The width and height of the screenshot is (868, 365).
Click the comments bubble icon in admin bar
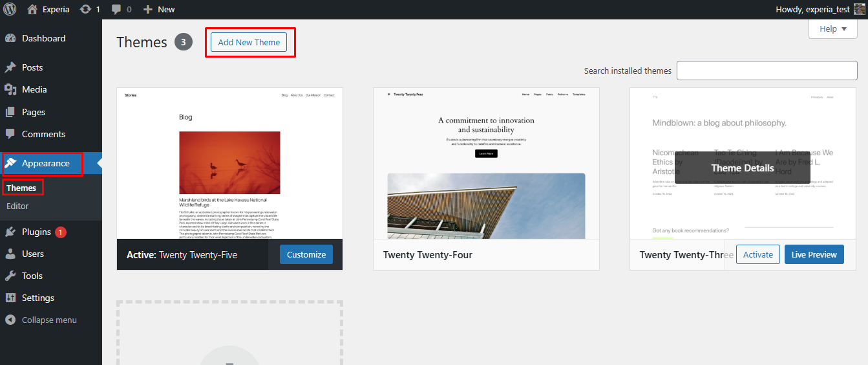116,9
